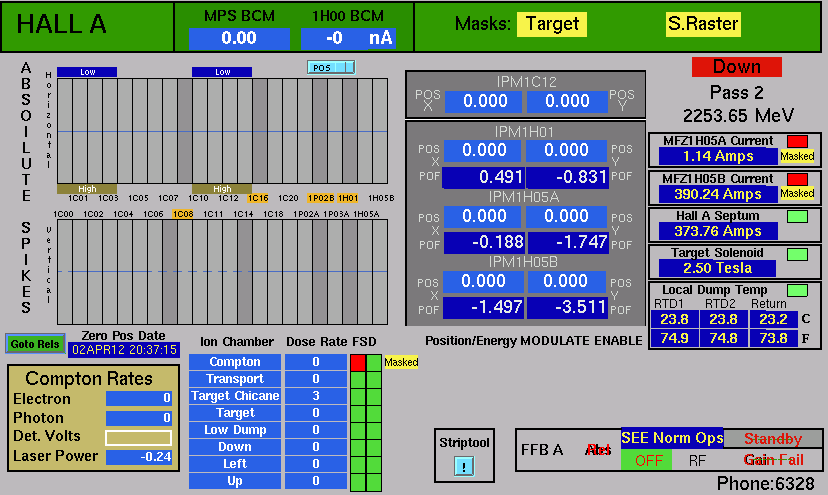Click the Target Chicane dose rate value 3
The width and height of the screenshot is (828, 495).
pyautogui.click(x=316, y=396)
